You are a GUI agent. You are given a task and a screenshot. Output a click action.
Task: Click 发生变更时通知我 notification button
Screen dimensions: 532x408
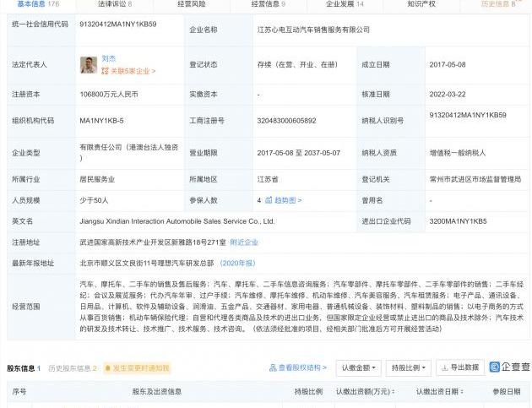click(137, 368)
